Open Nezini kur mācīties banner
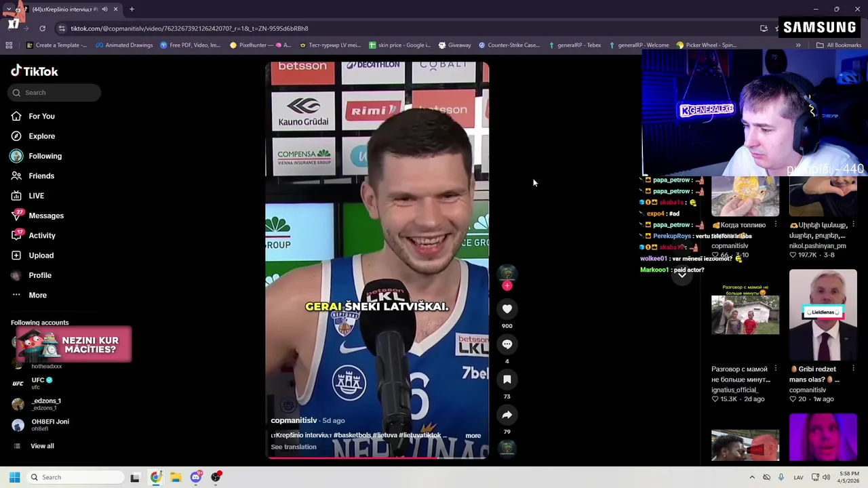868x488 pixels. (x=73, y=344)
